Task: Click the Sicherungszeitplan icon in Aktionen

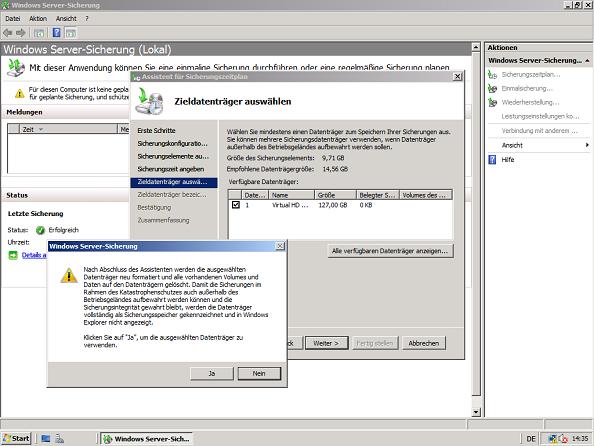Action: tap(492, 75)
